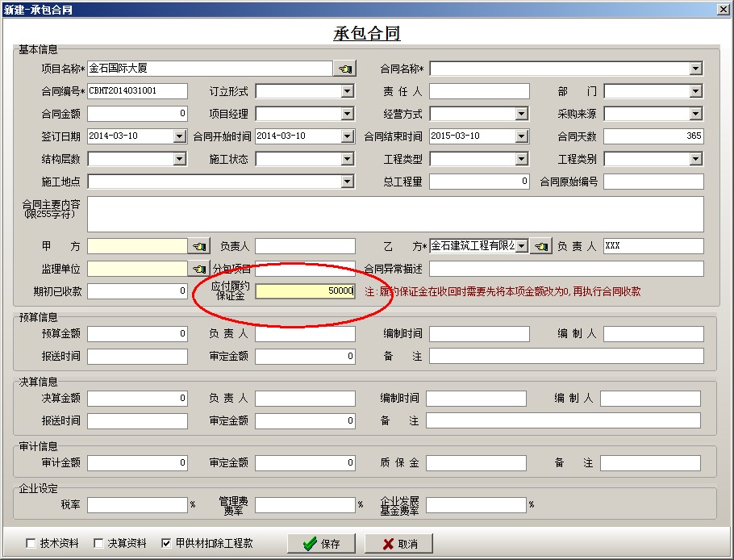Click the 取消 button
Viewport: 734px width, 560px height.
[x=399, y=543]
